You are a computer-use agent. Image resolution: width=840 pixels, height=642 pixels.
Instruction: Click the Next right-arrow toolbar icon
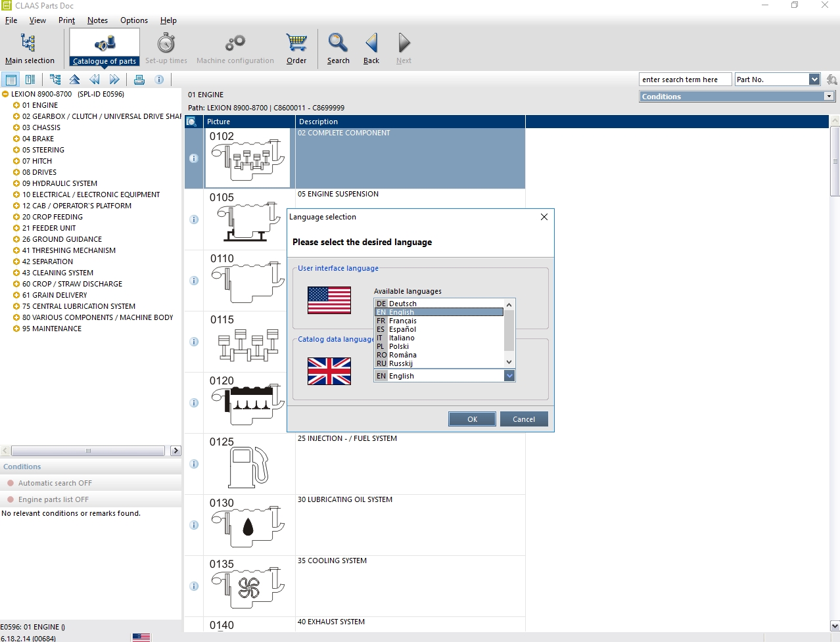tap(404, 49)
